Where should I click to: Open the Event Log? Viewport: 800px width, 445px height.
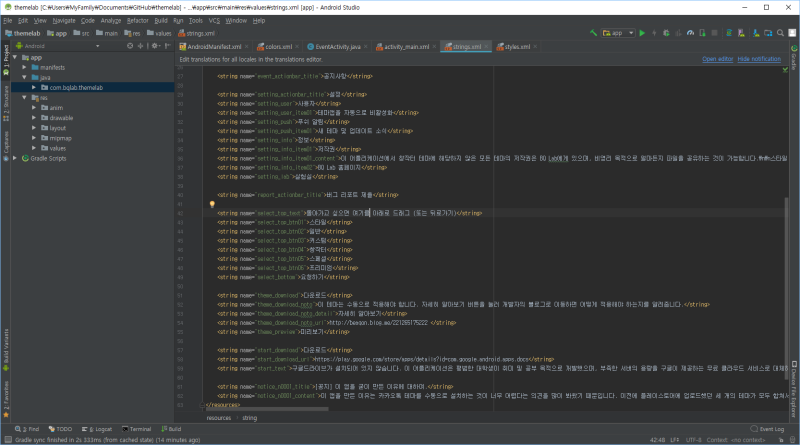pos(767,429)
